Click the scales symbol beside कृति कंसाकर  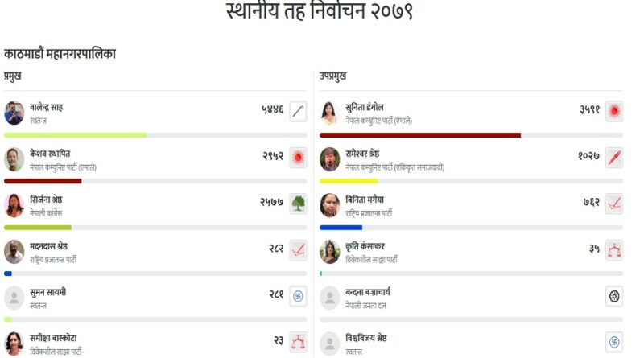tap(614, 249)
